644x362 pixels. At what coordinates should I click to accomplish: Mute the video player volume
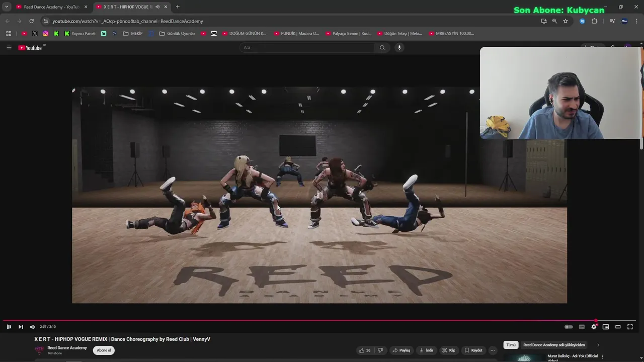(x=32, y=327)
